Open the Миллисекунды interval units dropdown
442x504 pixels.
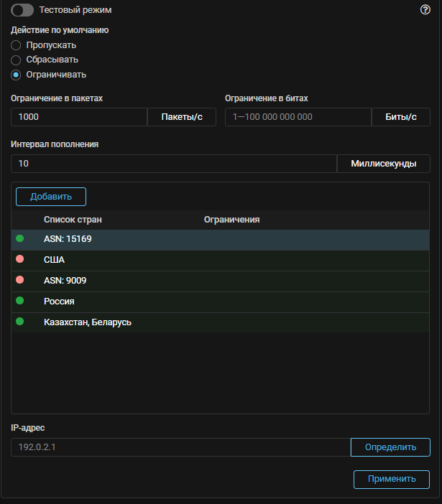pos(383,164)
